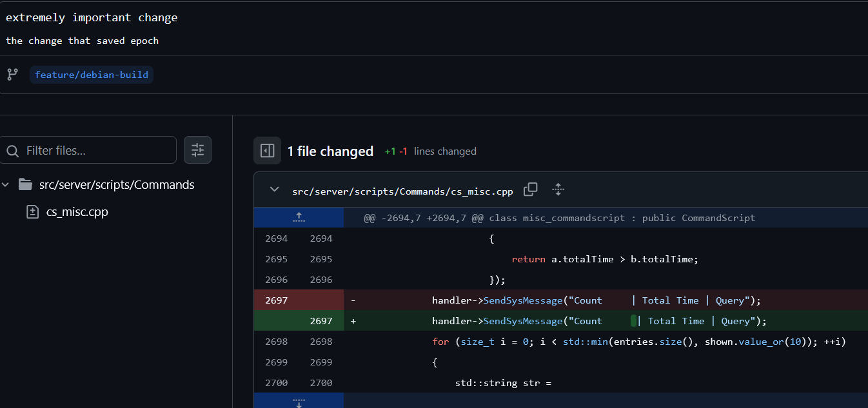Image resolution: width=868 pixels, height=408 pixels.
Task: Click the modified file icon beside cs_misc.cpp
Action: point(33,211)
